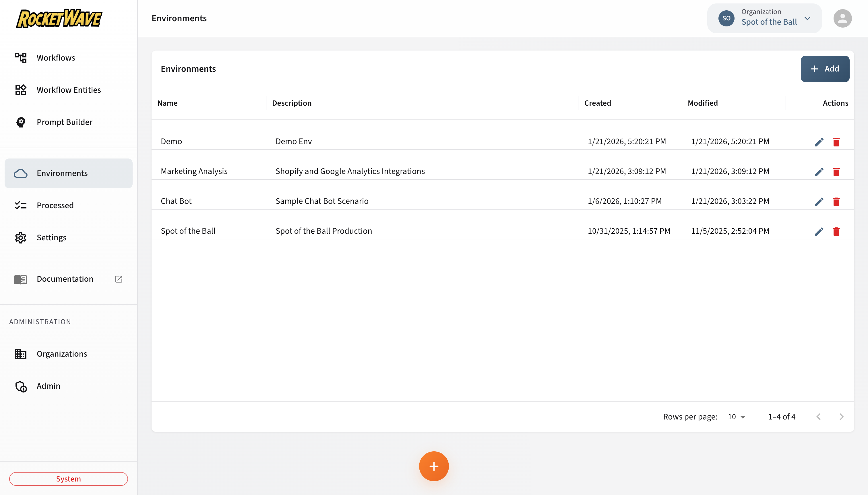868x495 pixels.
Task: Sort table by Name column header
Action: click(x=167, y=103)
